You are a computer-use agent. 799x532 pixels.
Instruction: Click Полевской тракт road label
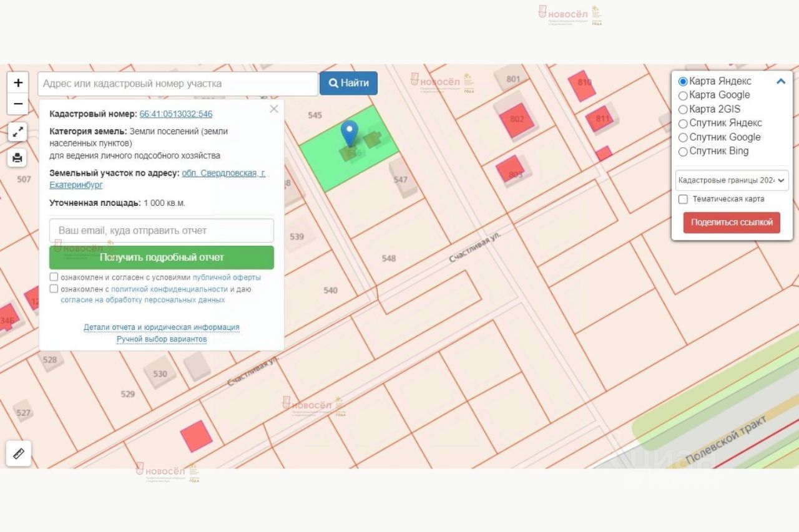(x=725, y=440)
